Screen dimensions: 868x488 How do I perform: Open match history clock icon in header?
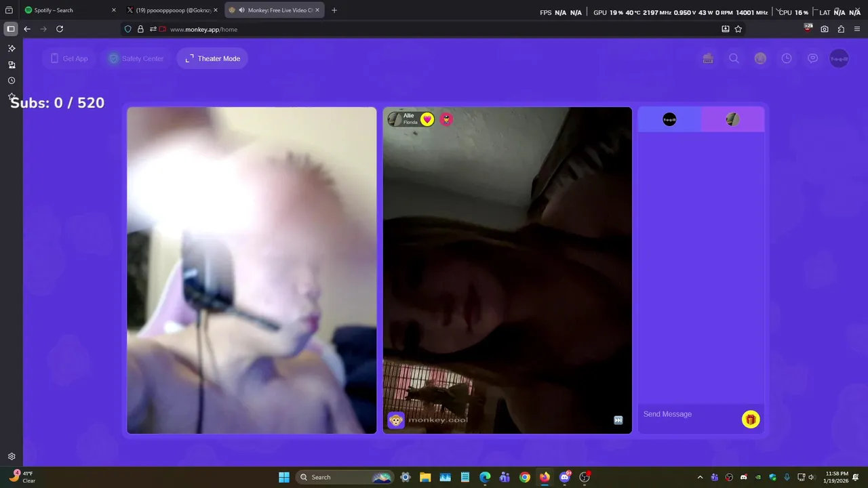tap(787, 59)
